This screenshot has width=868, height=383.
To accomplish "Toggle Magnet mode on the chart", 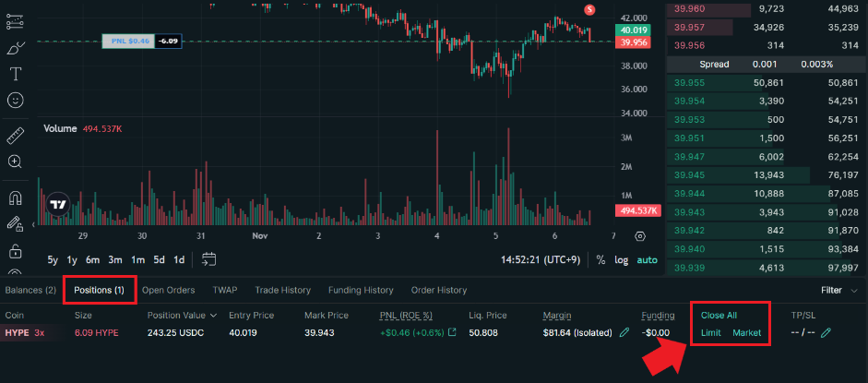I will click(x=16, y=197).
